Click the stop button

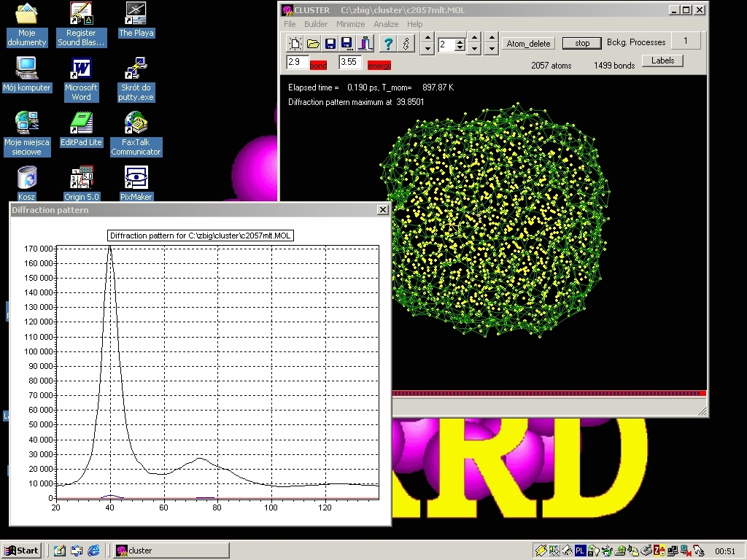pos(581,43)
